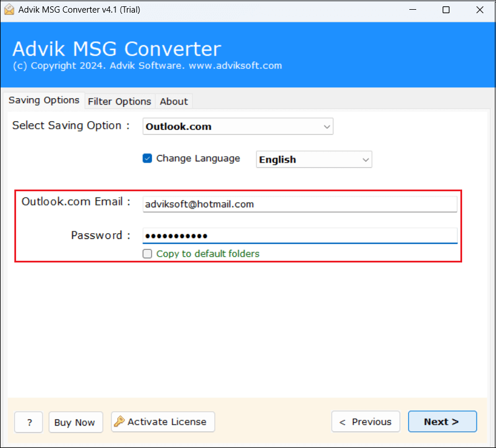Viewport: 496px width, 448px height.
Task: Disable the Change Language checkbox
Action: coord(148,159)
